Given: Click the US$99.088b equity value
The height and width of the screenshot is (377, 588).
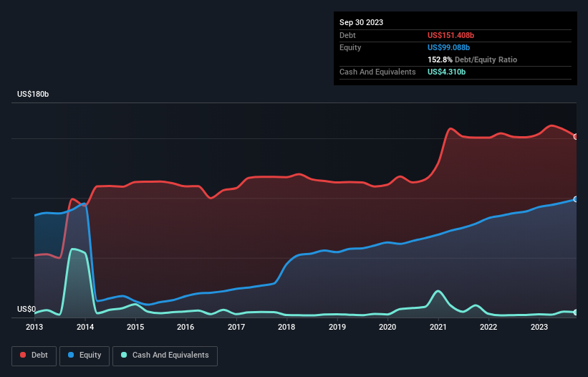Looking at the screenshot, I should pyautogui.click(x=448, y=47).
